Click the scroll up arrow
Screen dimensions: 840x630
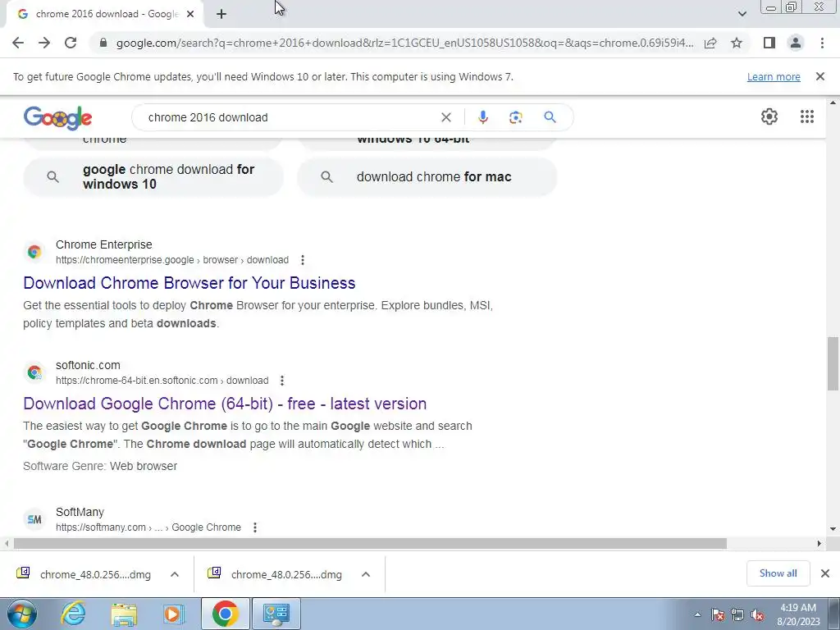click(833, 103)
